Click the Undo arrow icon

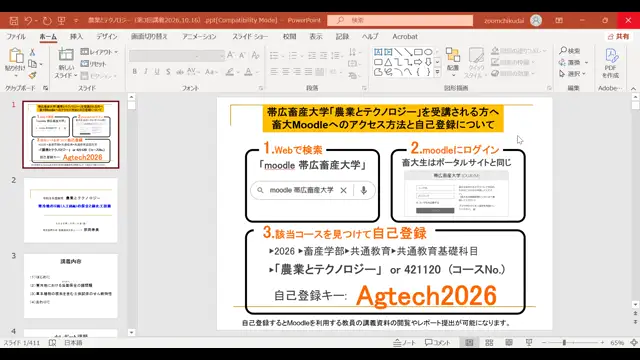tap(28, 20)
